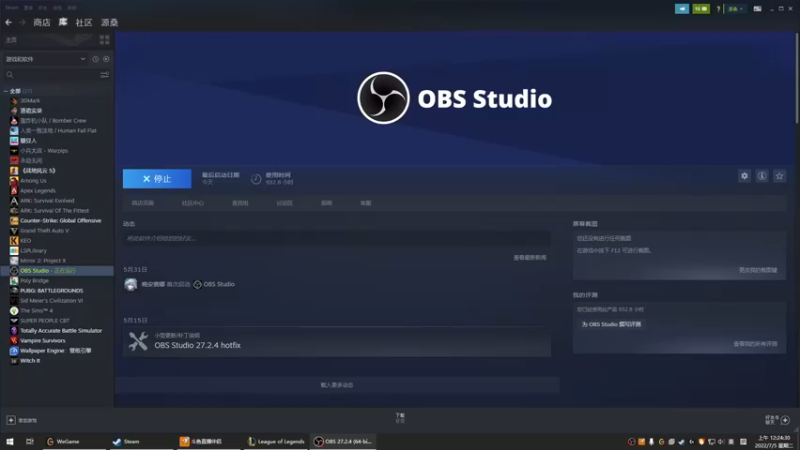Add a game with plus icon
800x450 pixels.
click(x=11, y=420)
